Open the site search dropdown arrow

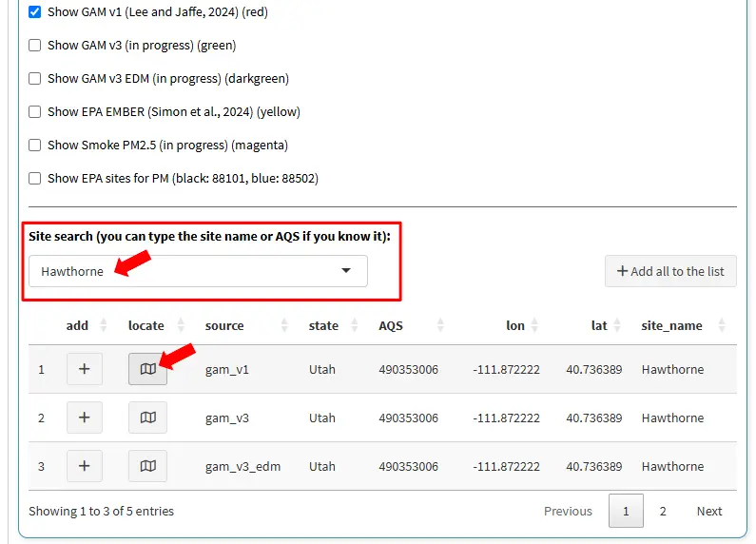346,271
